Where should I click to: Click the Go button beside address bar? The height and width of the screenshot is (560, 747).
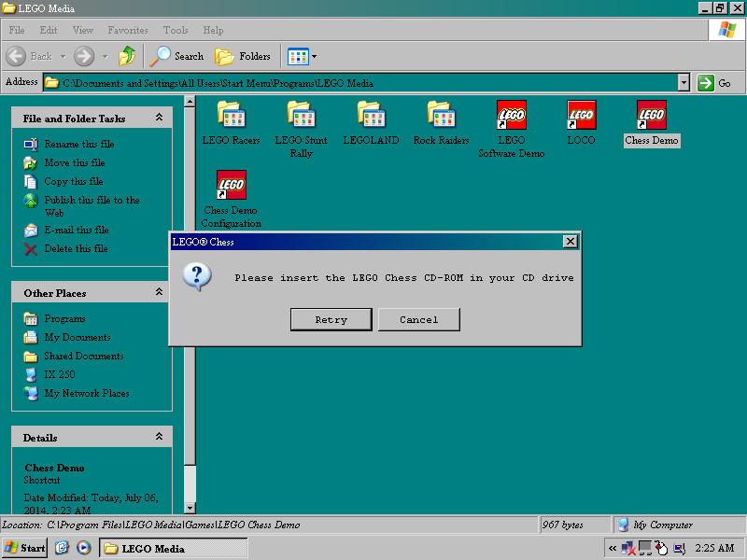click(714, 83)
